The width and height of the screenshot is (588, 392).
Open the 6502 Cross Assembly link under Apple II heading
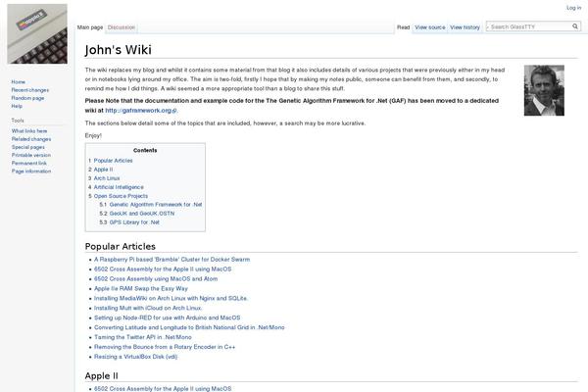coord(163,389)
